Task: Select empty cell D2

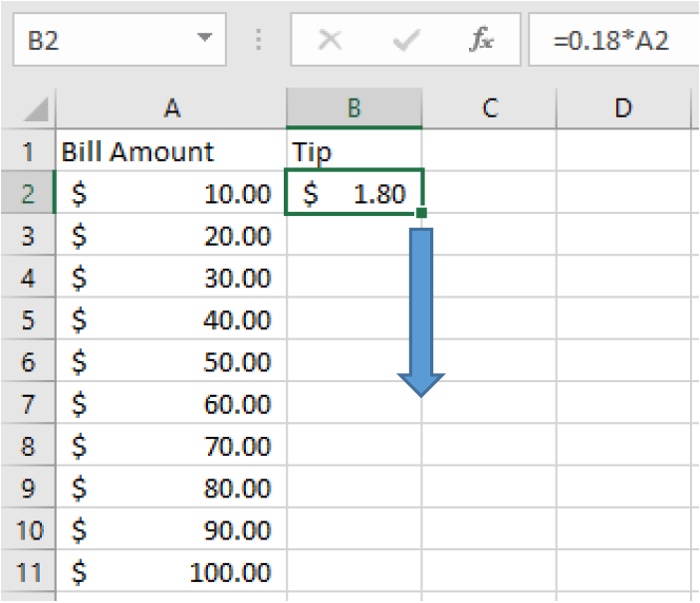Action: pyautogui.click(x=623, y=193)
